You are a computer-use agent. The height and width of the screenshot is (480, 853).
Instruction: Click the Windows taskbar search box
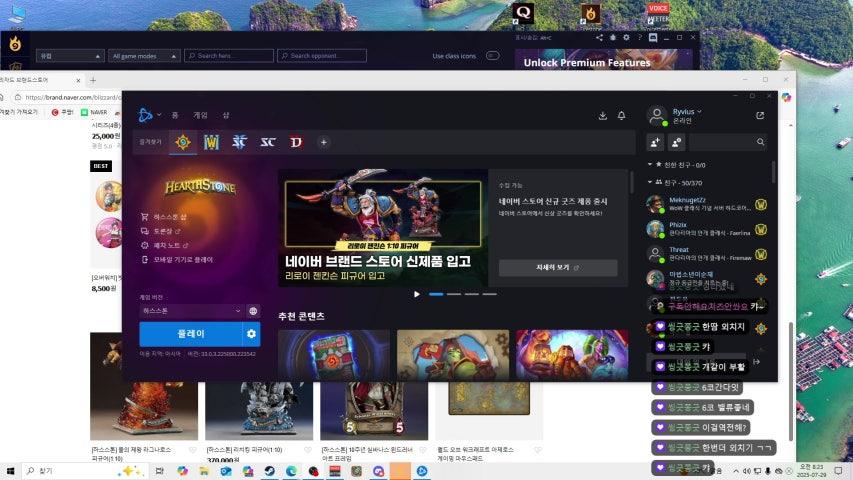coord(87,471)
